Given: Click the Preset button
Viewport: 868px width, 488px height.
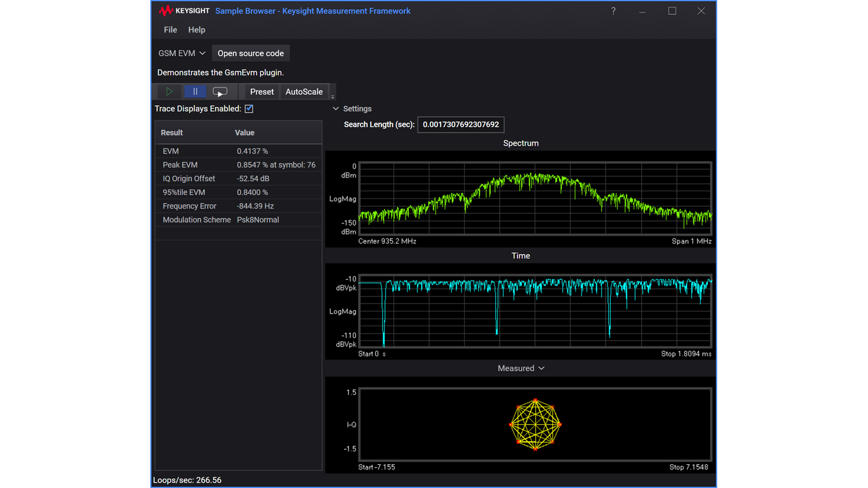Looking at the screenshot, I should 261,91.
